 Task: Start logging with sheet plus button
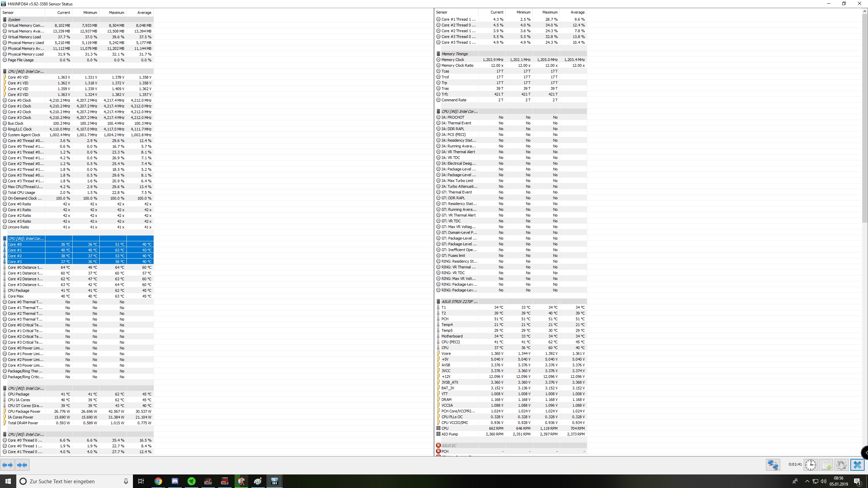coord(826,465)
